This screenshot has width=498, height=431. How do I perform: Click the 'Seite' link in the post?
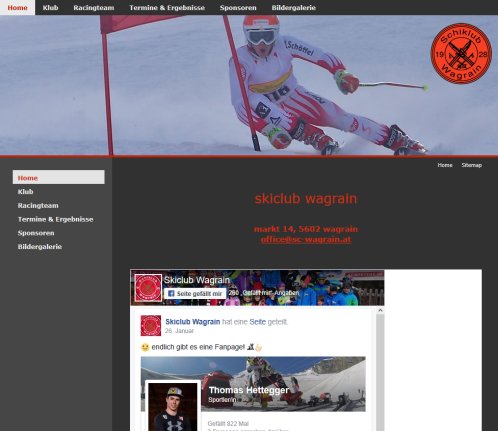[258, 322]
